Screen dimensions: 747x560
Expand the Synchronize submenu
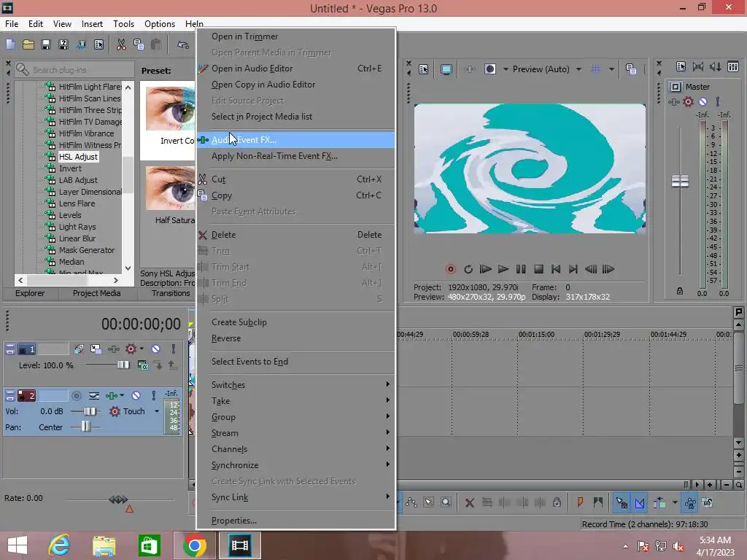[296, 465]
